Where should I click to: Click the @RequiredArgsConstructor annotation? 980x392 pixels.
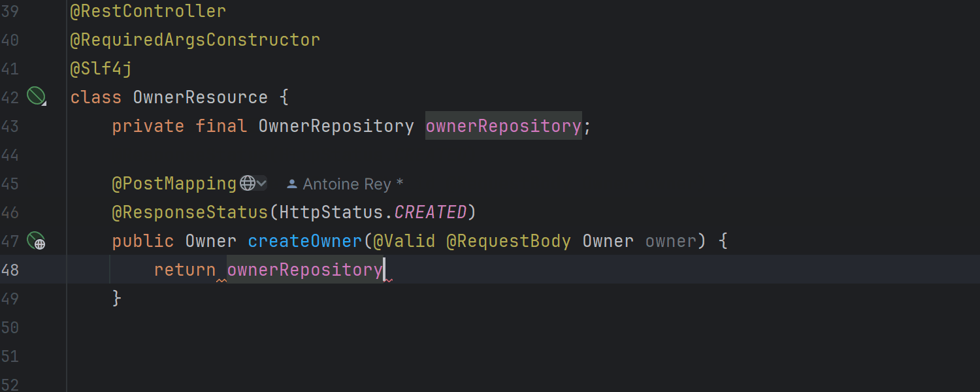[195, 40]
